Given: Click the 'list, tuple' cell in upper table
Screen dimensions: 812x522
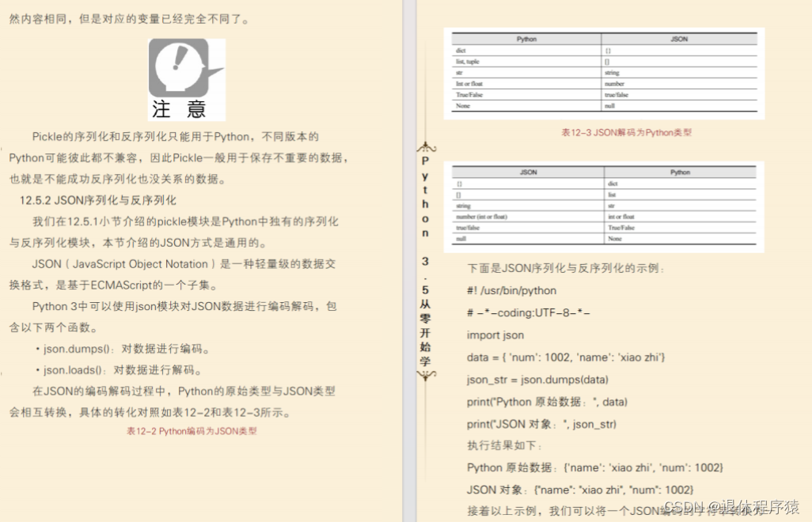Looking at the screenshot, I should coord(468,62).
